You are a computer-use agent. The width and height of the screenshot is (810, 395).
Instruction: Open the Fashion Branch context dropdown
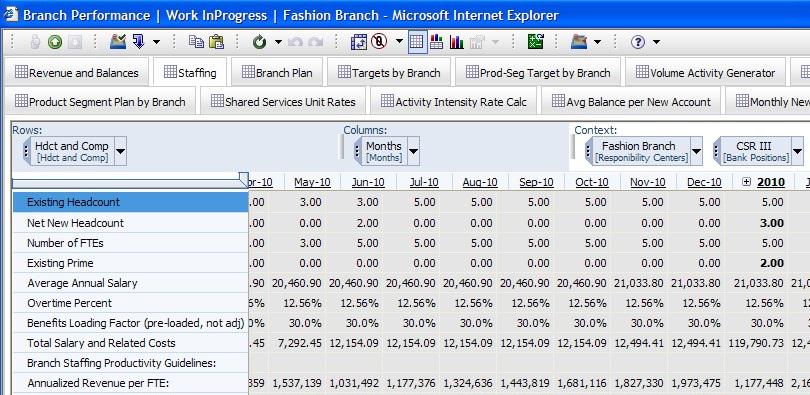click(x=696, y=151)
